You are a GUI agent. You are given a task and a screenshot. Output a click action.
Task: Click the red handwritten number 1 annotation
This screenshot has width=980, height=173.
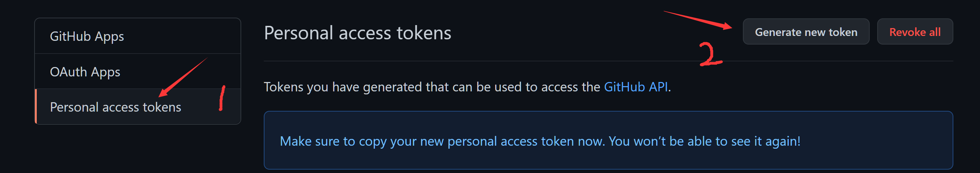[x=222, y=98]
